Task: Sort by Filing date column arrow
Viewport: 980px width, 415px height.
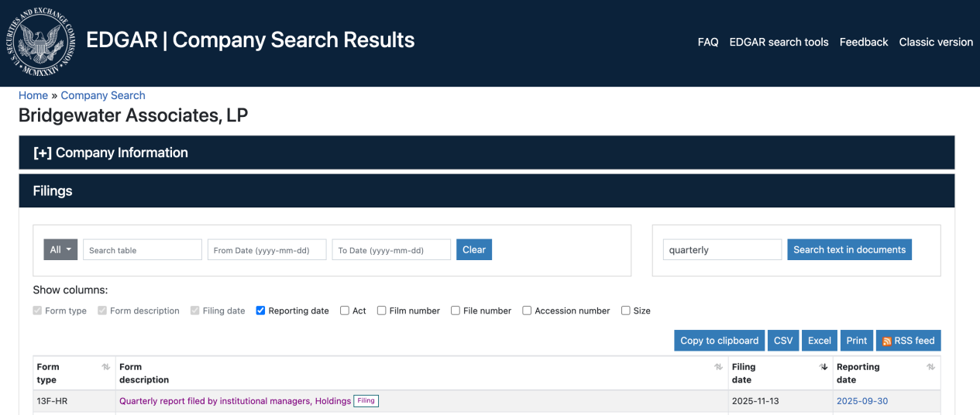Action: 824,367
